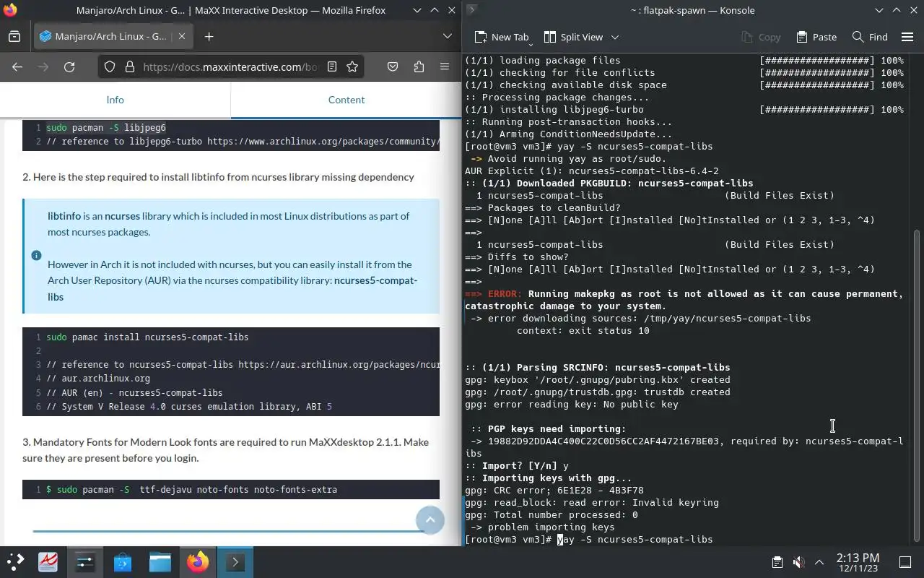Image resolution: width=924 pixels, height=578 pixels.
Task: Save page to Pocket
Action: point(393,66)
